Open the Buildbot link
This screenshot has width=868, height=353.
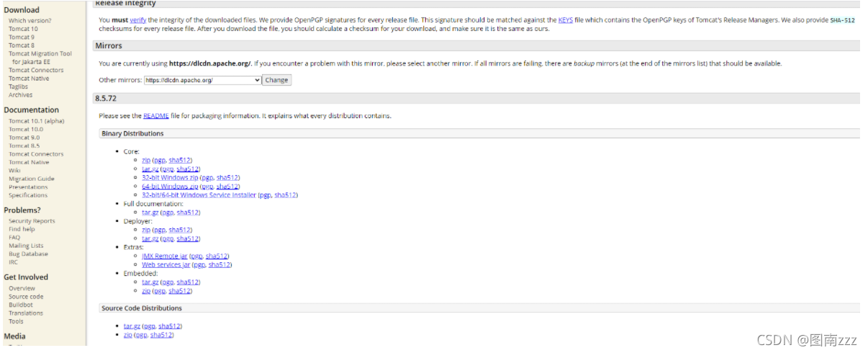[x=21, y=305]
